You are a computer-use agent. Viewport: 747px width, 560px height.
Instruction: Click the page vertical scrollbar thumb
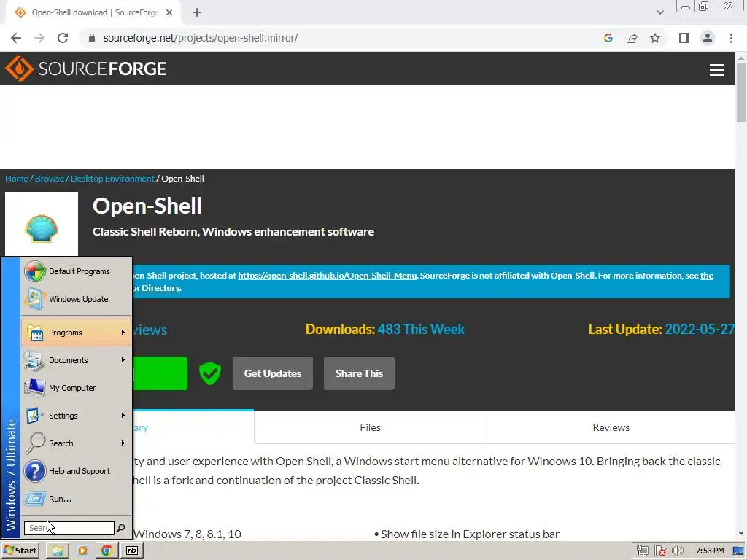(x=741, y=93)
